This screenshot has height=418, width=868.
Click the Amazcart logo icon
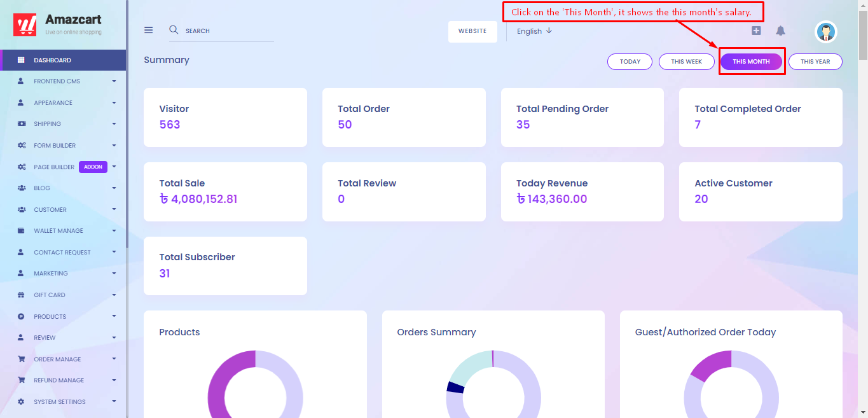25,24
